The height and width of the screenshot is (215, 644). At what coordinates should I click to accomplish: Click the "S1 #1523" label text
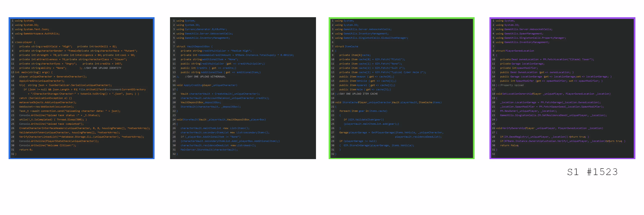[x=592, y=172]
